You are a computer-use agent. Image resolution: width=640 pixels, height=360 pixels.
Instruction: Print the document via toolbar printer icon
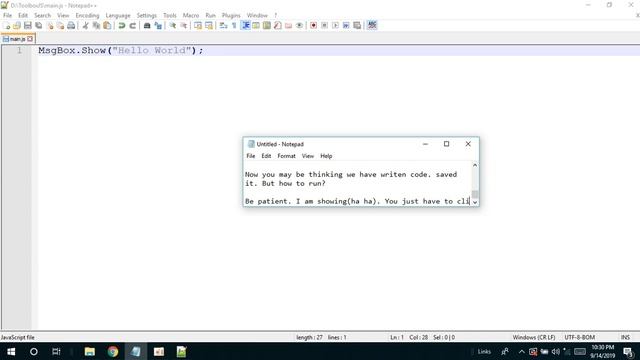(71, 26)
